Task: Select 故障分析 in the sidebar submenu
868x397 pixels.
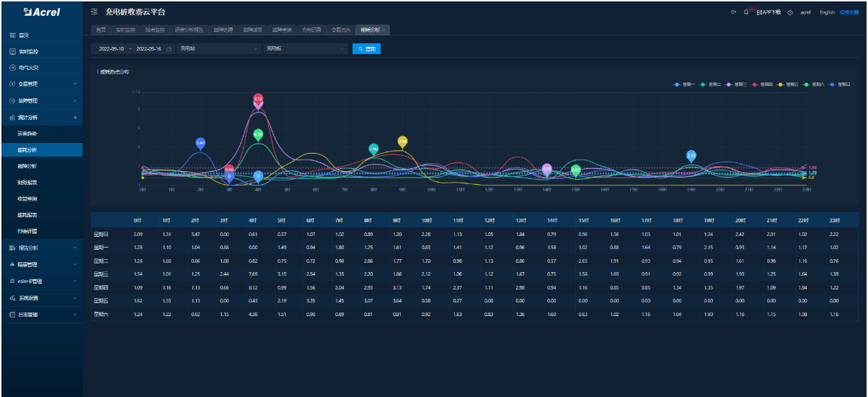Action: pyautogui.click(x=27, y=166)
